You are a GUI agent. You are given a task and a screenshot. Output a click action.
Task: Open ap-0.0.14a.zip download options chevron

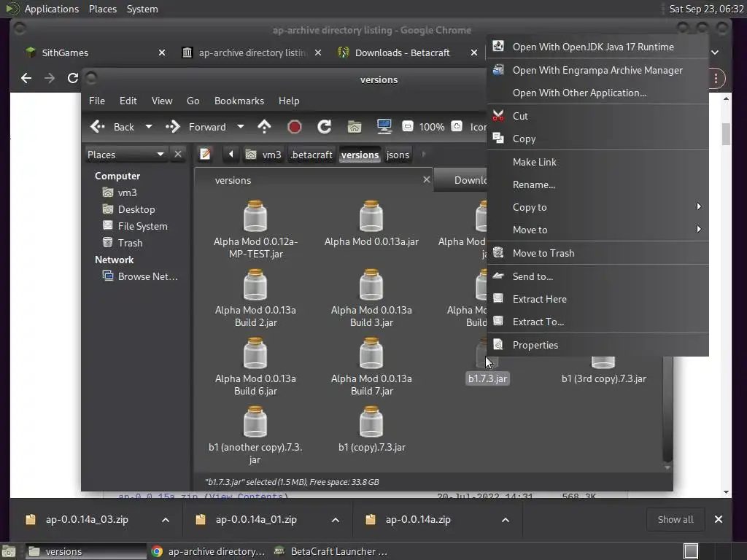point(506,519)
